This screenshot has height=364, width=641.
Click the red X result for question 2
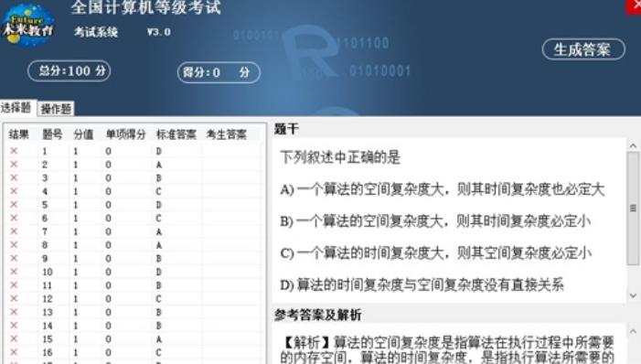(14, 165)
